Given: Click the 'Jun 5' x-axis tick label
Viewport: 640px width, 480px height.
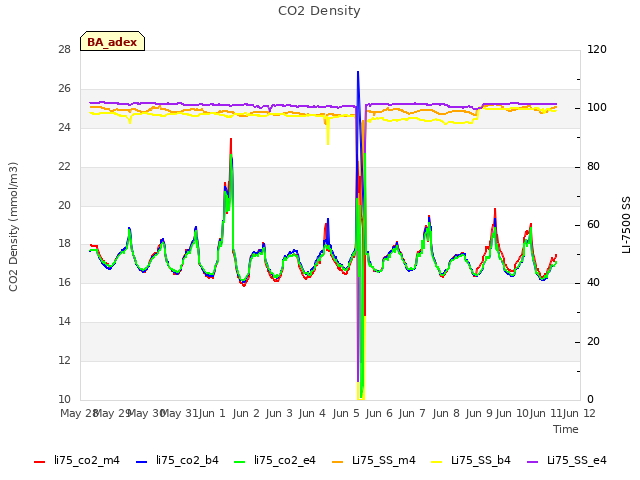Looking at the screenshot, I should click(x=346, y=413).
